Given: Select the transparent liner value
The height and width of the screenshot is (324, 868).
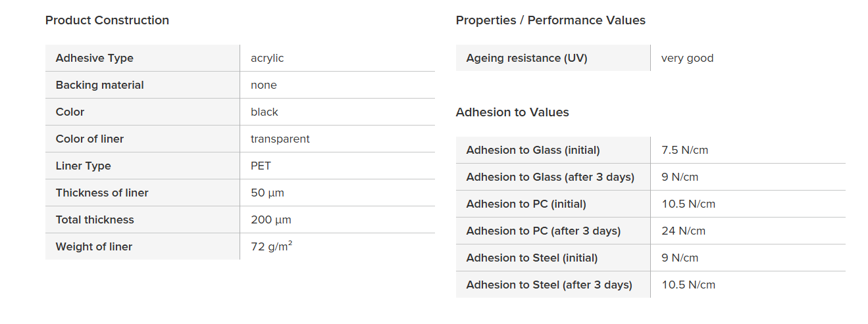Looking at the screenshot, I should (x=280, y=139).
